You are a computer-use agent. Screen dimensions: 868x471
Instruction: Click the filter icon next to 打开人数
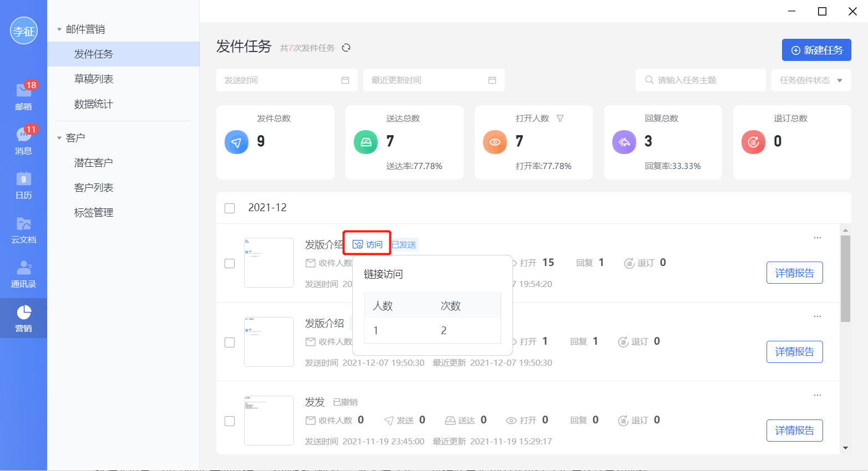tap(560, 118)
